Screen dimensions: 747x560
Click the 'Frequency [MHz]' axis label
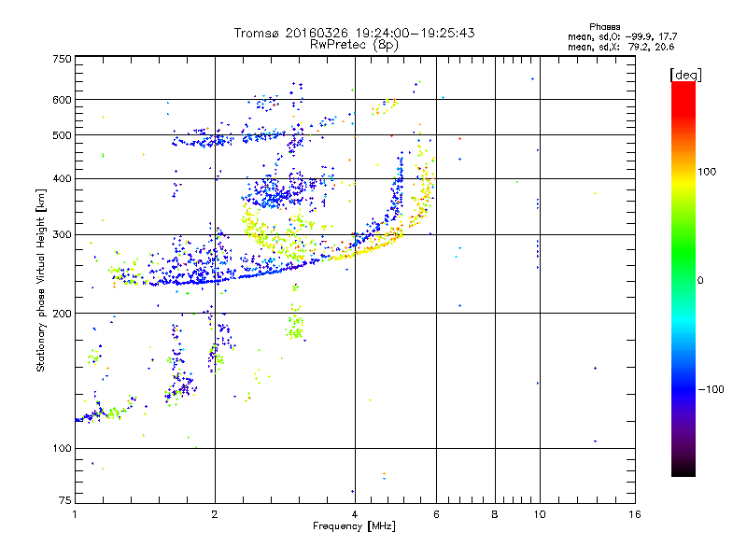[354, 526]
